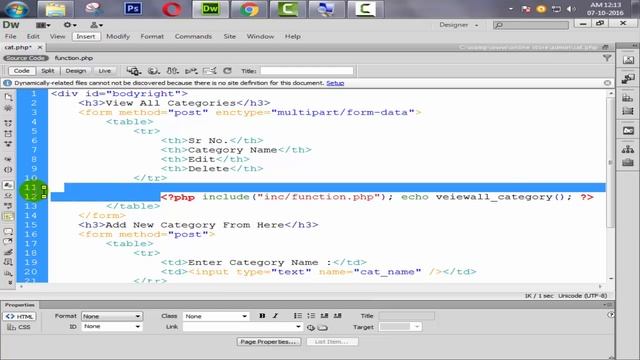Open the Window menu
This screenshot has height=360, width=640.
[260, 36]
